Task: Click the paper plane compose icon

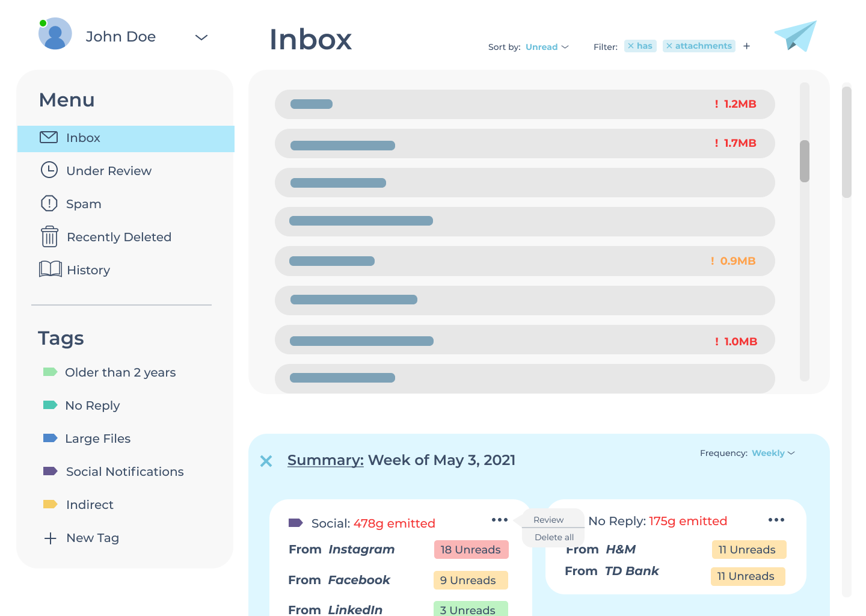Action: 795,35
